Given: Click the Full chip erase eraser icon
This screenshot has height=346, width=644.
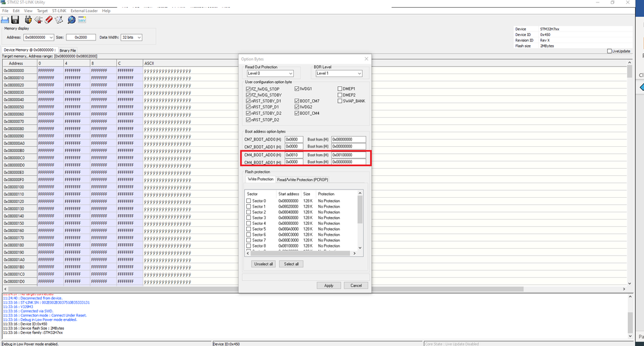Looking at the screenshot, I should (49, 20).
